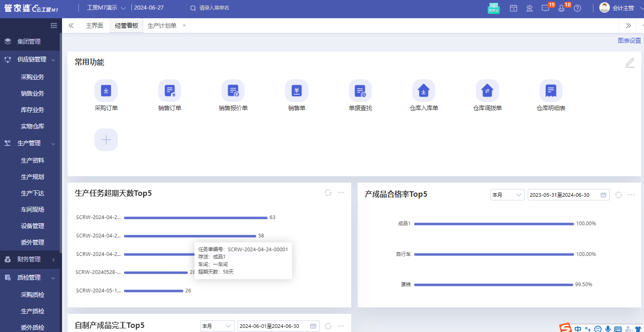Add a new shortcut with plus tile
644x332 pixels.
106,140
